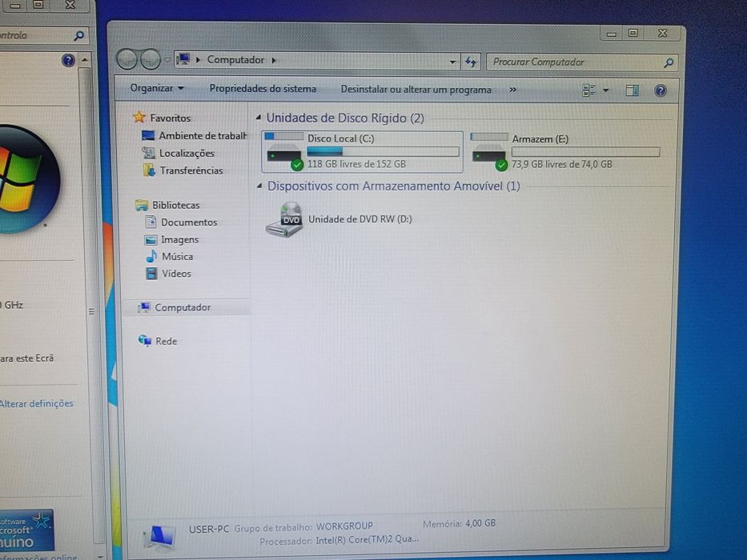Click the Disco Local (C:) usage bar
The height and width of the screenshot is (560, 747).
point(383,151)
